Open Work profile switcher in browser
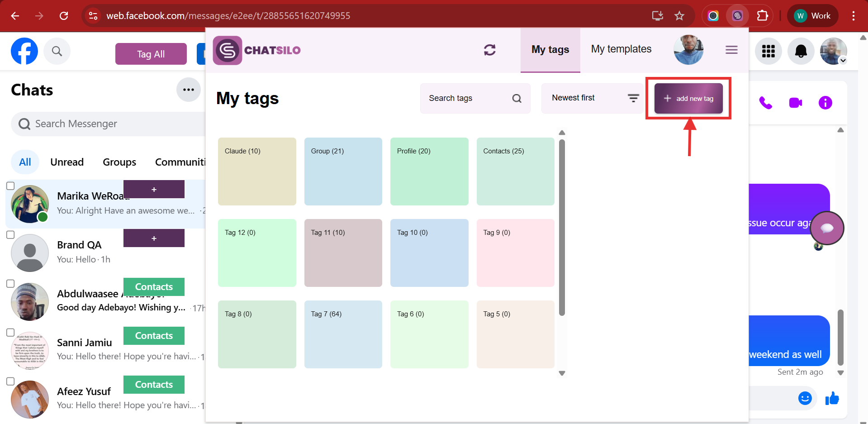 (813, 16)
